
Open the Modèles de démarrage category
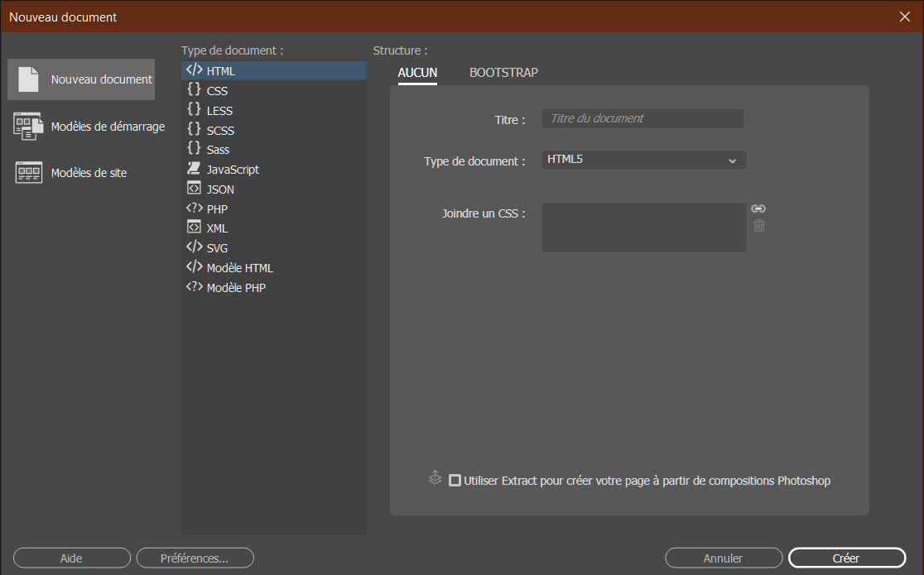click(89, 127)
